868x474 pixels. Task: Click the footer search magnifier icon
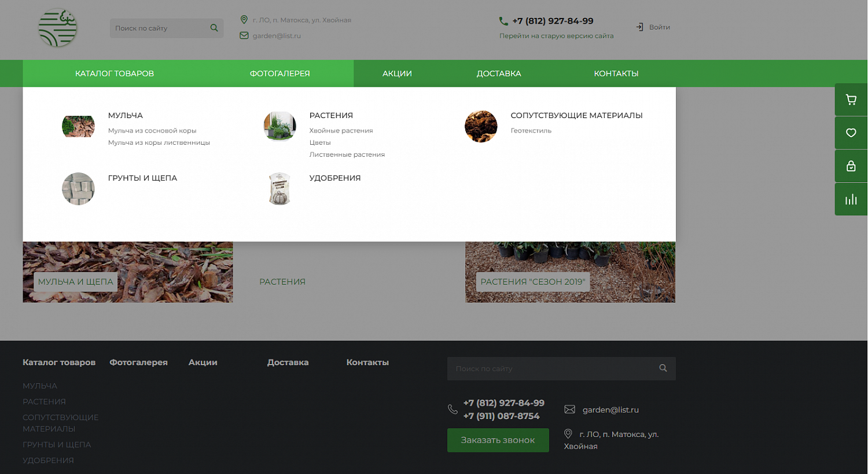tap(663, 368)
